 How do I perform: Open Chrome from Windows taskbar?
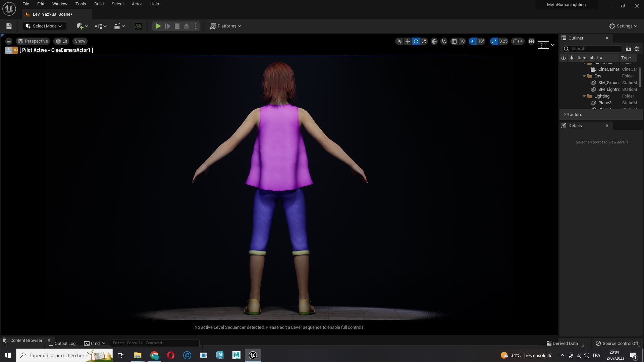154,355
